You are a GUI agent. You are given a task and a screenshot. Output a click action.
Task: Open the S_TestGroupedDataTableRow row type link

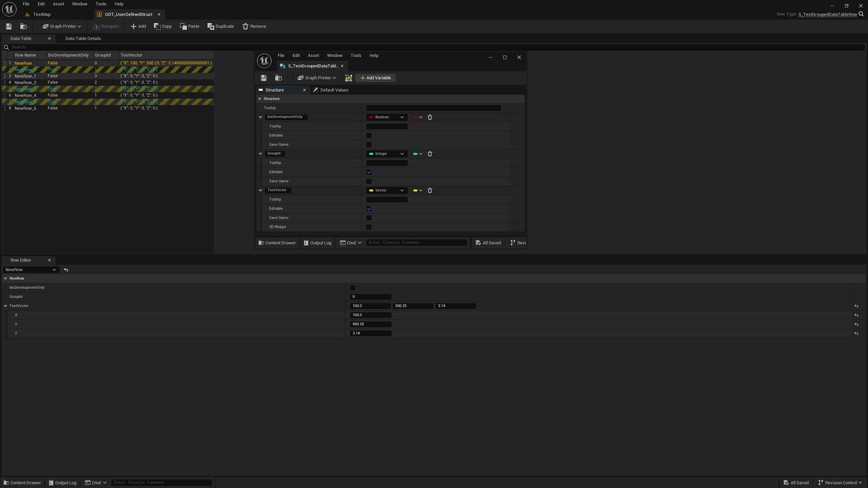coord(827,14)
